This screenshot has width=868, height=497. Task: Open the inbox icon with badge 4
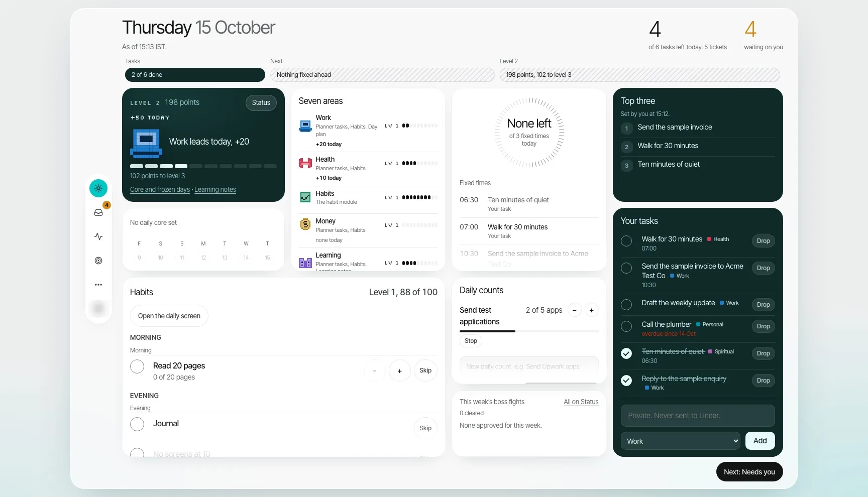point(98,212)
